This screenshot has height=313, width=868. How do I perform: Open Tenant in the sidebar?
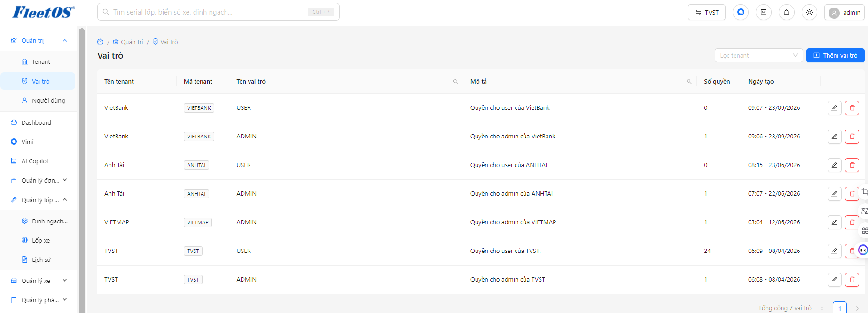[38, 62]
